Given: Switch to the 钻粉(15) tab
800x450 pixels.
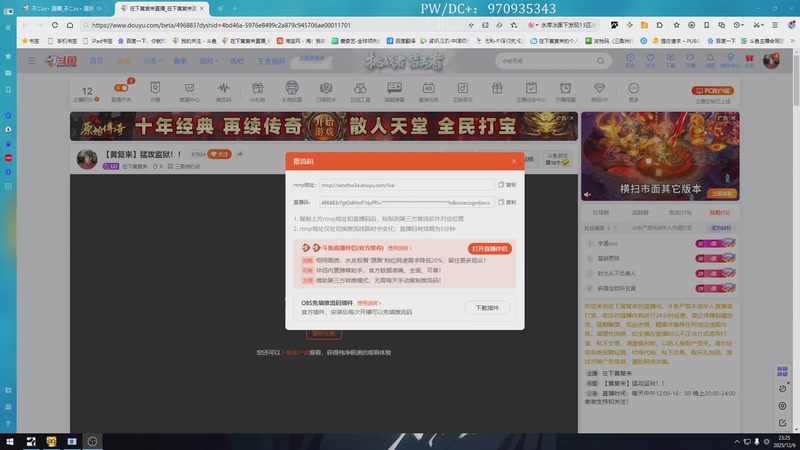Looking at the screenshot, I should pos(719,213).
